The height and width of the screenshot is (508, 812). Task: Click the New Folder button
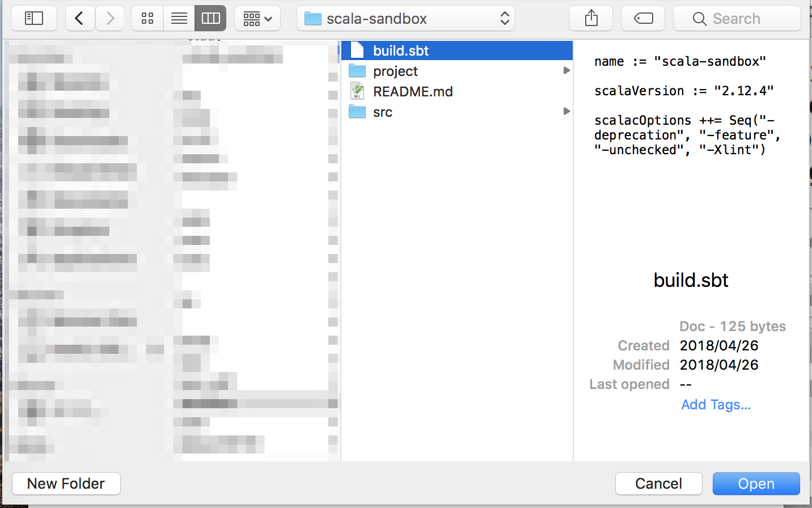(66, 483)
